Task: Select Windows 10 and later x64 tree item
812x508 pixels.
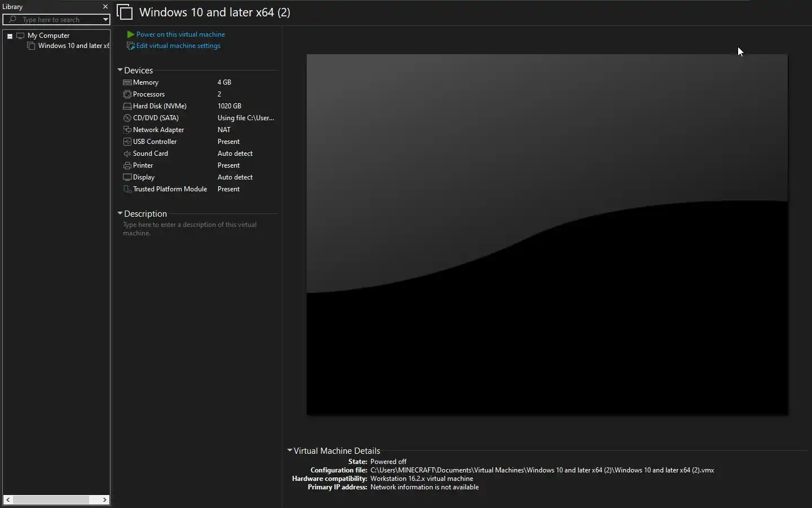Action: 73,46
